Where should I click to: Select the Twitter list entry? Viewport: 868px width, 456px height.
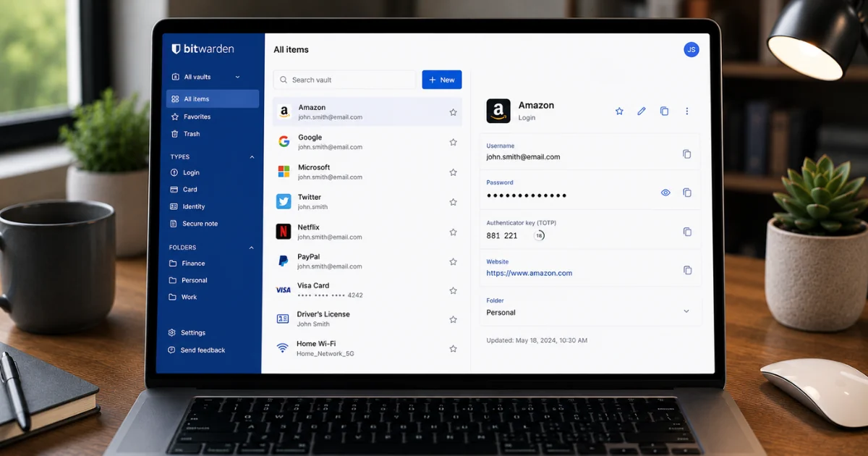point(367,202)
